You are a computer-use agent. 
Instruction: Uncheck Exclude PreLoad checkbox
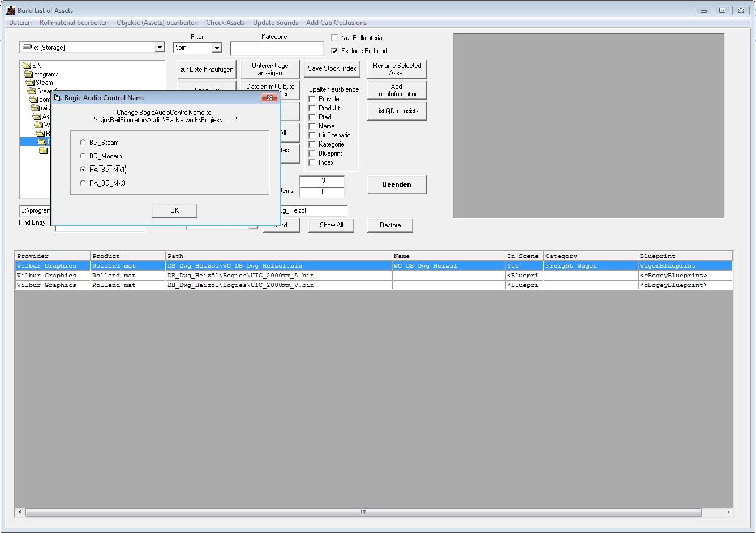pos(334,51)
